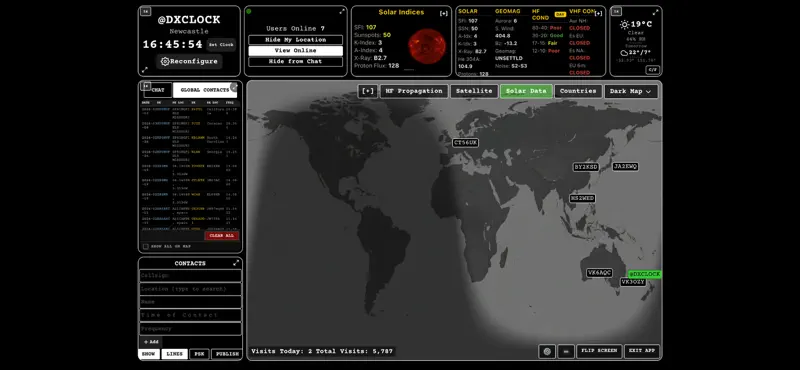Select HF Propagation map tab

tap(414, 91)
